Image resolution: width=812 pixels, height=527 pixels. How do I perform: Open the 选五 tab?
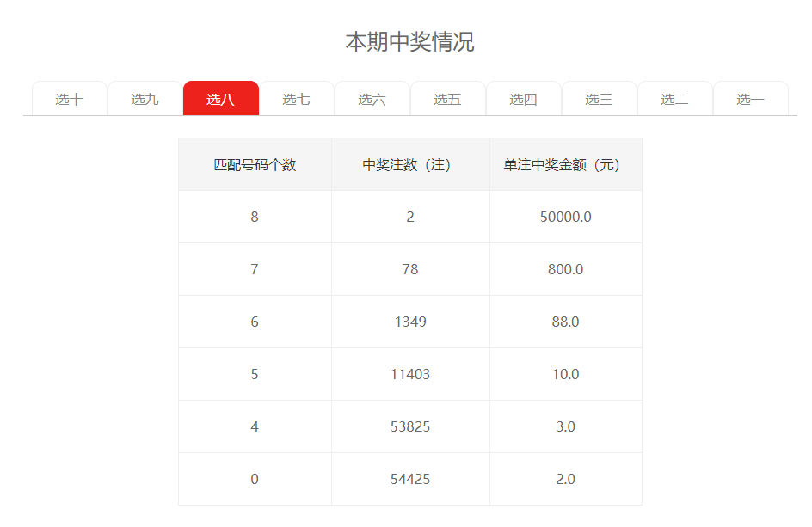pos(447,99)
